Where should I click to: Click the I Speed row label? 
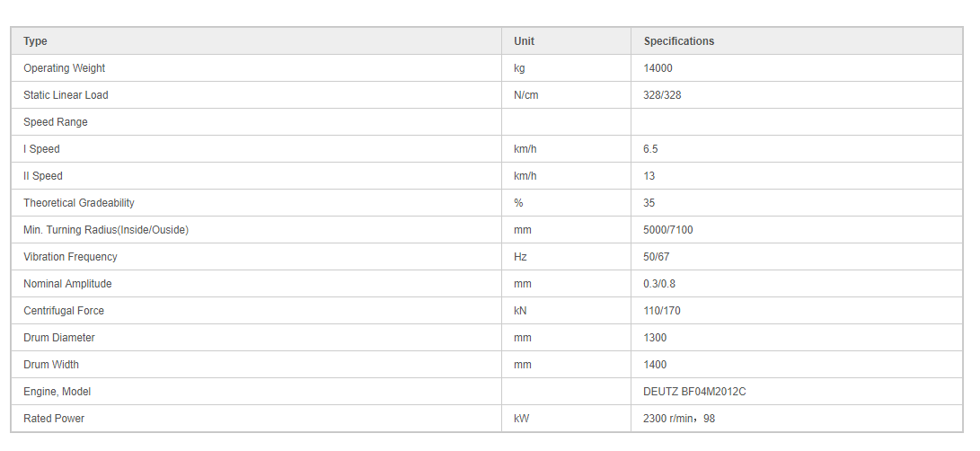tap(41, 149)
